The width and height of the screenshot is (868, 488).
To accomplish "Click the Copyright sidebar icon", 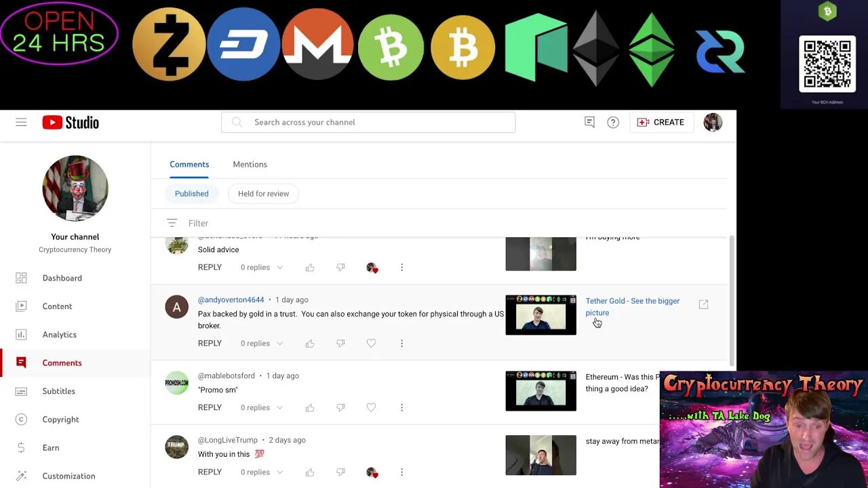I will 21,420.
